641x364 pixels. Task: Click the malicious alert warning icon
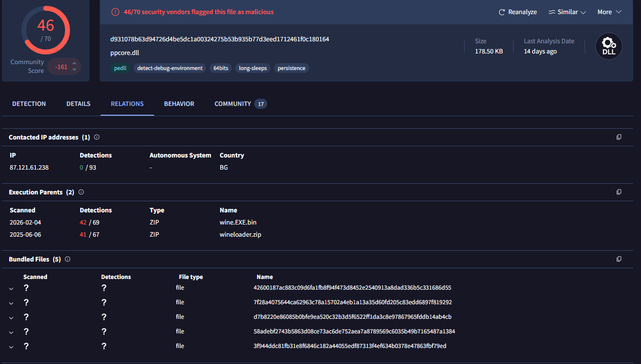click(x=115, y=12)
